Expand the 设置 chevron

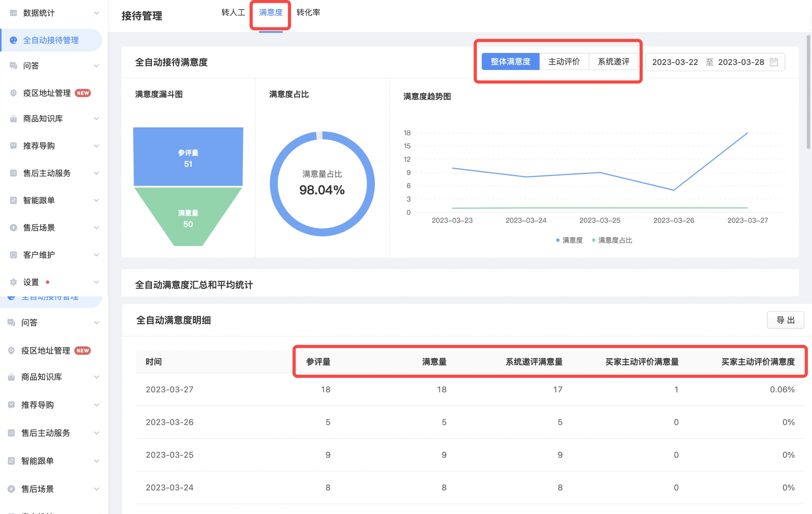pos(96,282)
